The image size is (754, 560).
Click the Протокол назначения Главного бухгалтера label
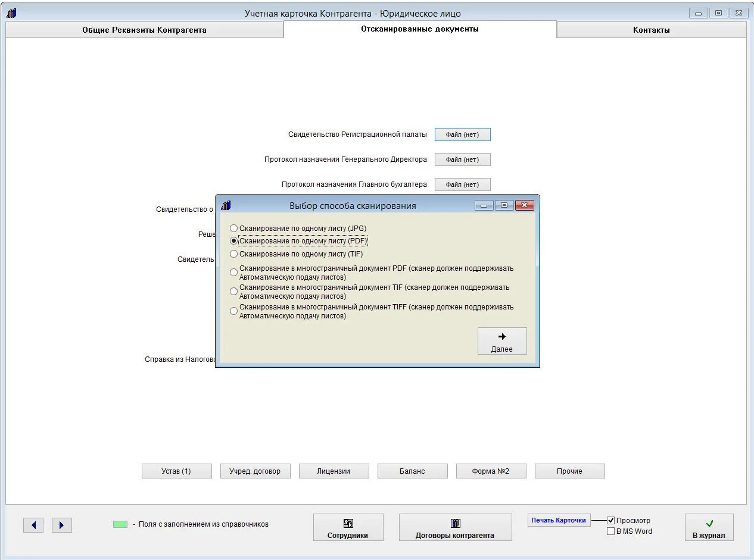354,184
